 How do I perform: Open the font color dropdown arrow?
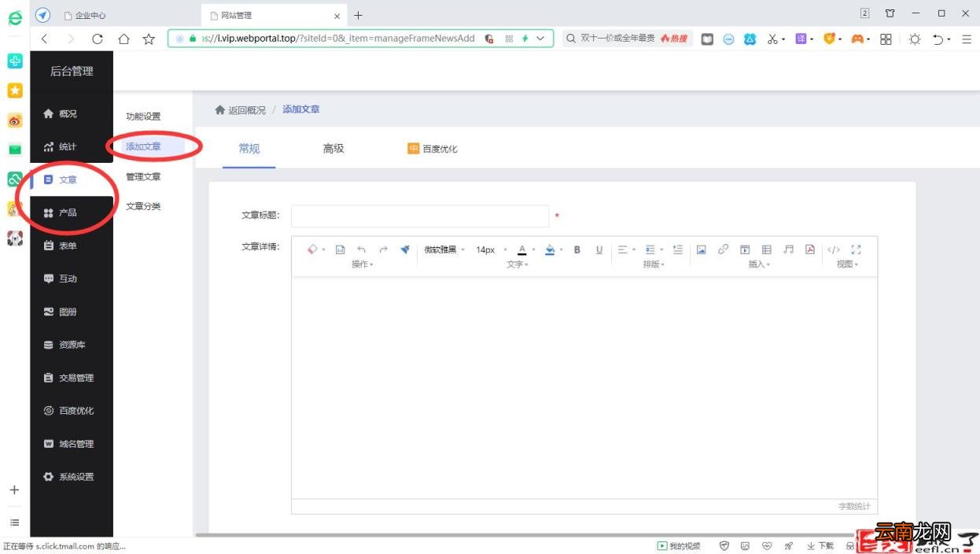[x=534, y=250]
